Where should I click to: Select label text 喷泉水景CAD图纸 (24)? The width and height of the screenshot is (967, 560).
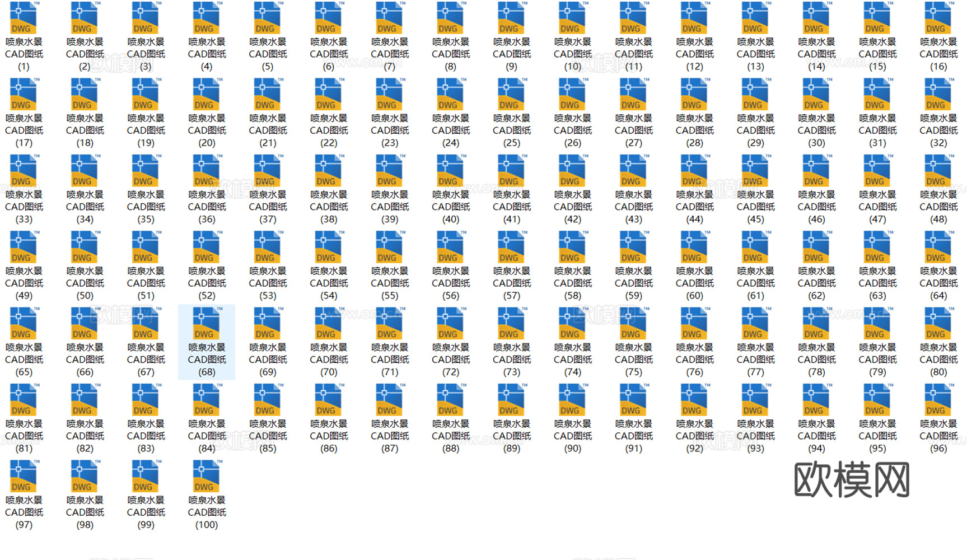point(451,130)
